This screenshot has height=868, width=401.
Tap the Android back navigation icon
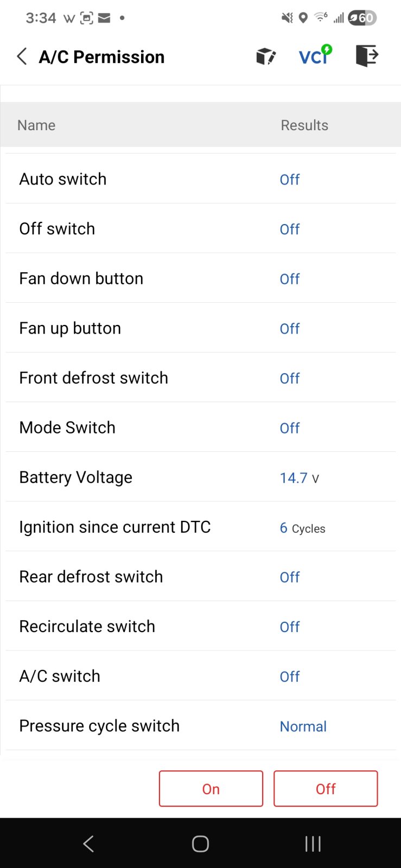[88, 844]
